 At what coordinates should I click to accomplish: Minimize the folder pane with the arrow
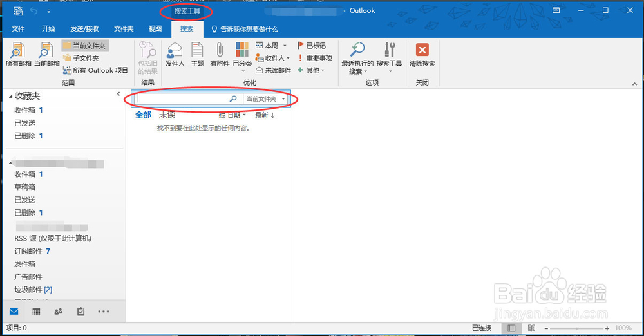118,94
